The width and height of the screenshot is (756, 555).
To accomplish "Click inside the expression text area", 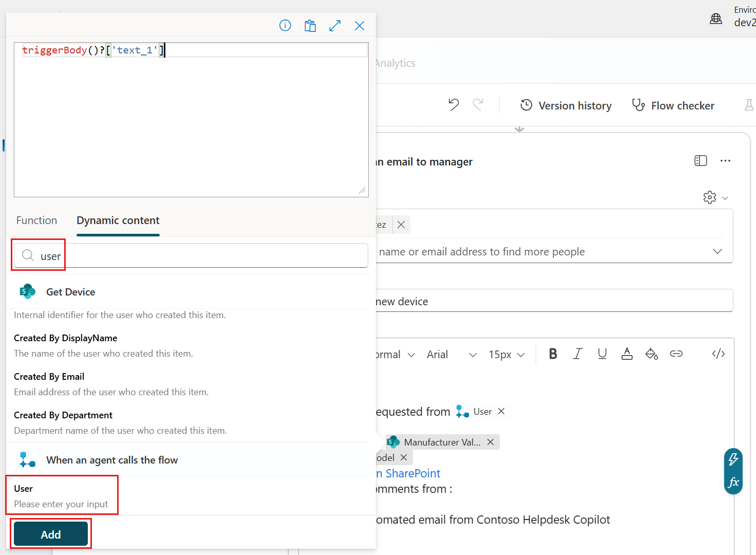I will pyautogui.click(x=191, y=120).
